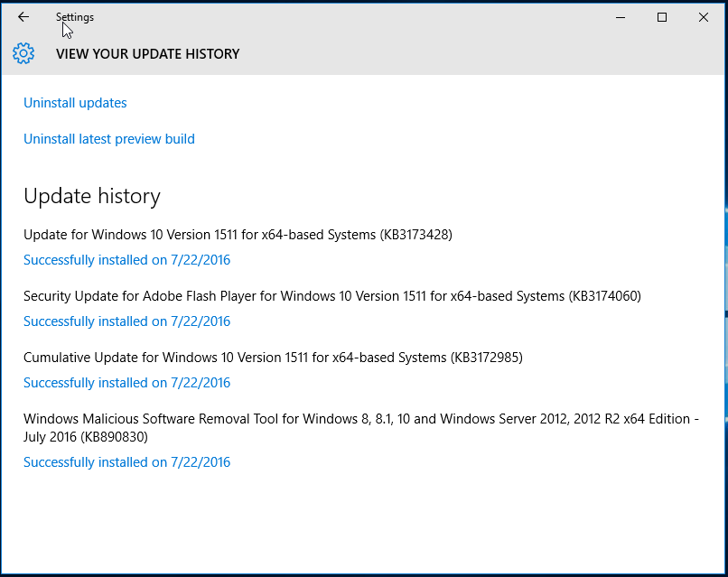Image resolution: width=728 pixels, height=577 pixels.
Task: Select the Adobe Flash Player KB3174060 title
Action: [332, 295]
